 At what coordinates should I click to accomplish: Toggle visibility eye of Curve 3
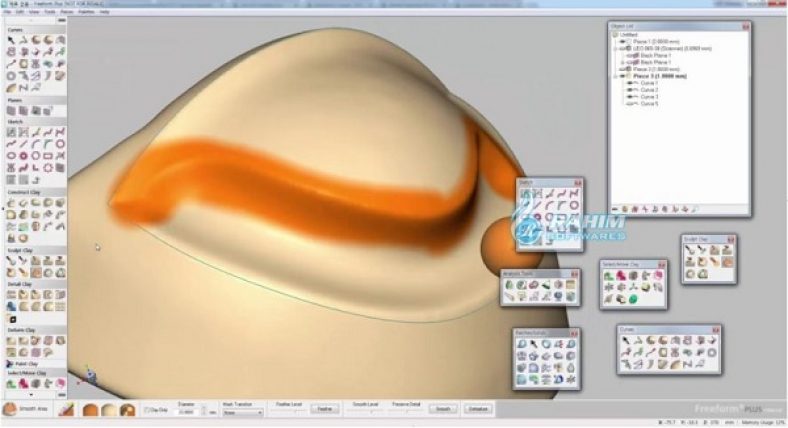(x=630, y=96)
